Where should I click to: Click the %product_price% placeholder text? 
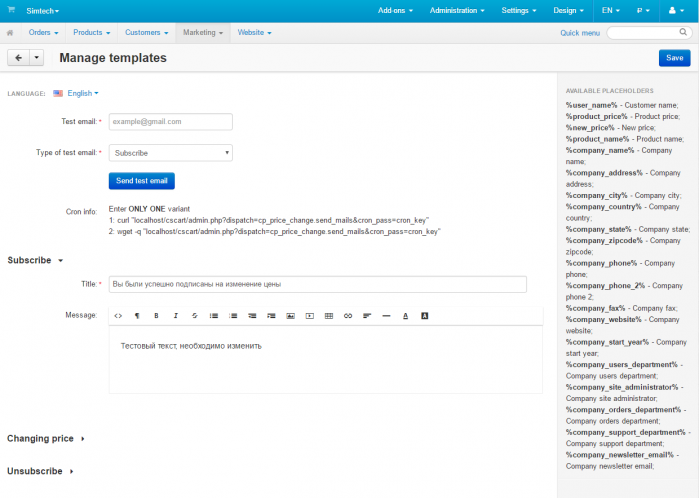pyautogui.click(x=596, y=116)
